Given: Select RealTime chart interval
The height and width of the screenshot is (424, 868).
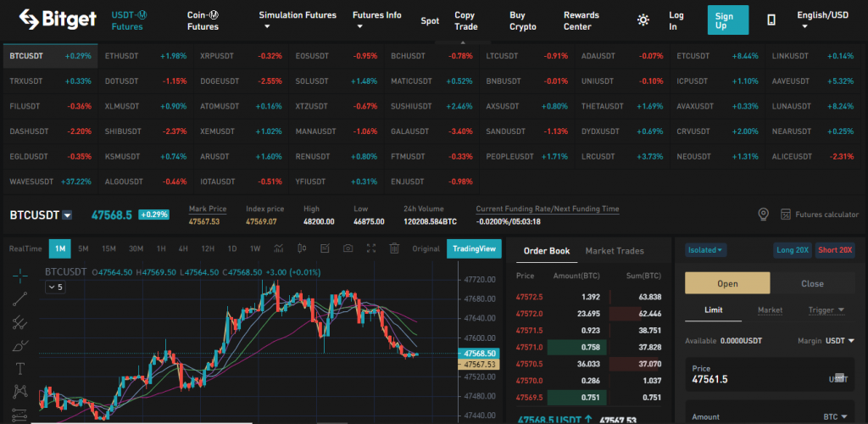Looking at the screenshot, I should tap(25, 248).
